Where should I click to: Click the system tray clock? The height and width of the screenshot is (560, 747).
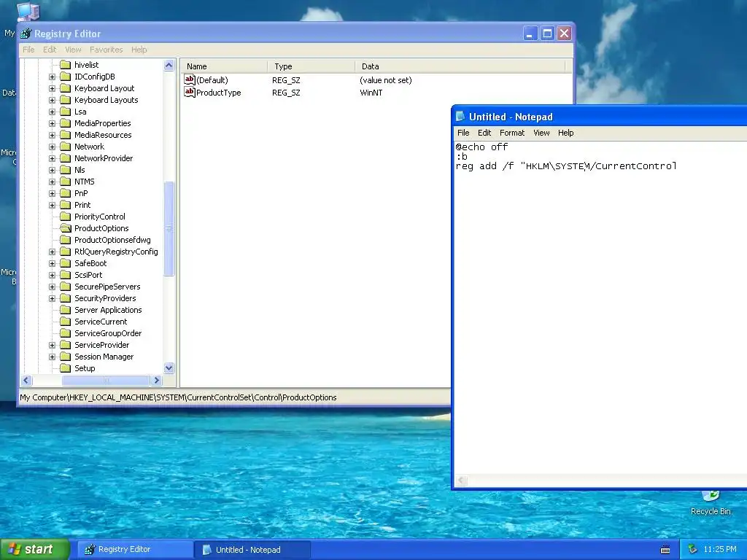pyautogui.click(x=720, y=549)
